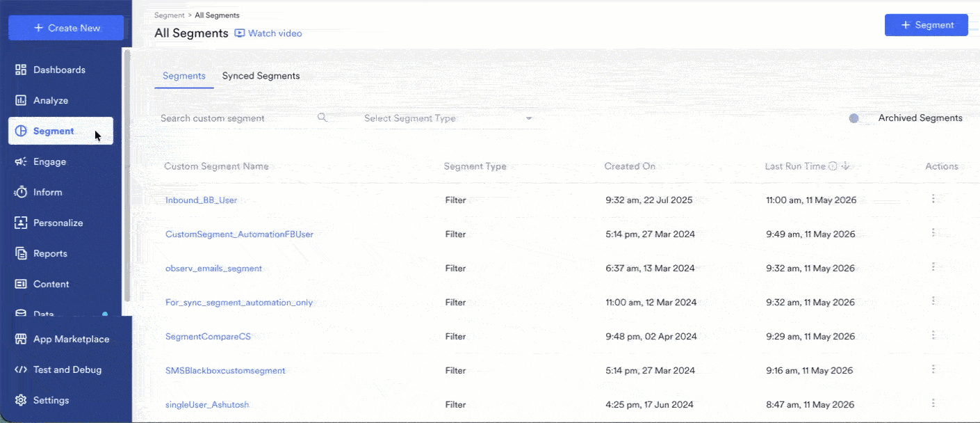The width and height of the screenshot is (980, 423).
Task: Open actions menu for For_sync_segment_automation_only
Action: (933, 301)
